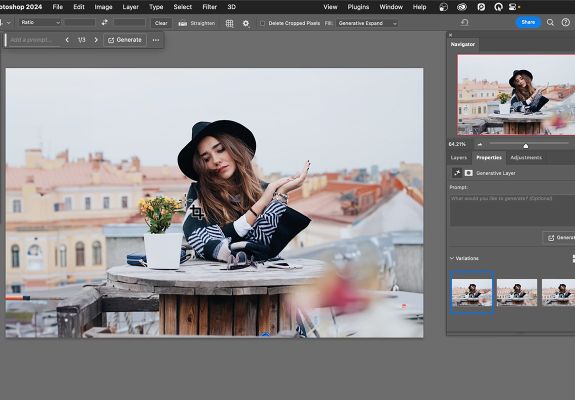Open the Generative Expand fill dropdown
The width and height of the screenshot is (575, 400).
367,23
